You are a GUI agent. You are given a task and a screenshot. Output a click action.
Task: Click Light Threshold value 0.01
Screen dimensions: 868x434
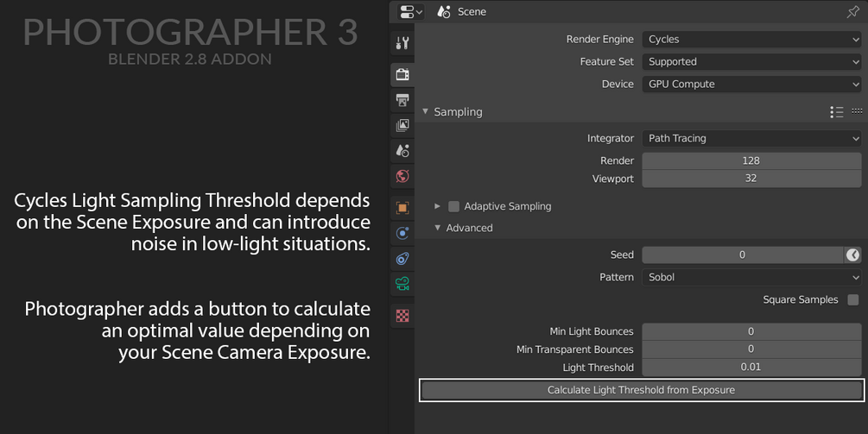[x=751, y=367]
